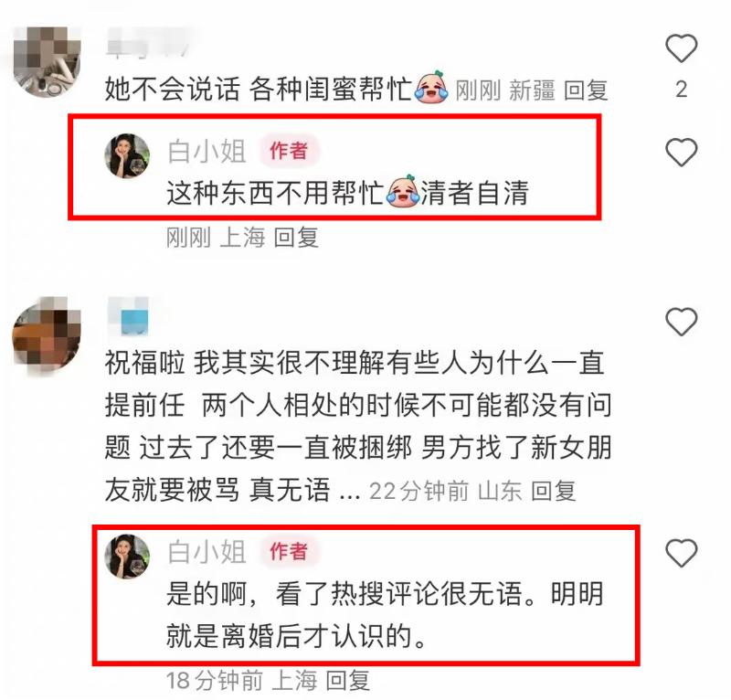Reply to the 刚刚 上海 author comment
This screenshot has width=731, height=700.
(x=296, y=238)
